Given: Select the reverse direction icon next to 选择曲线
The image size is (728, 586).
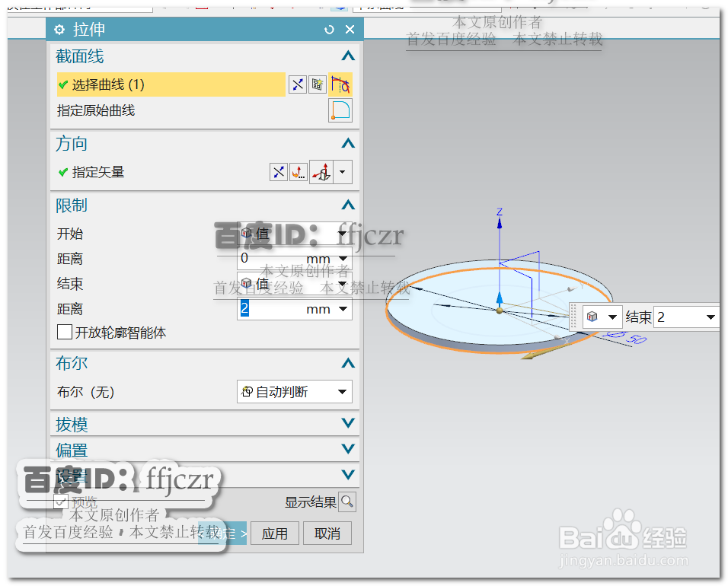Looking at the screenshot, I should [297, 84].
